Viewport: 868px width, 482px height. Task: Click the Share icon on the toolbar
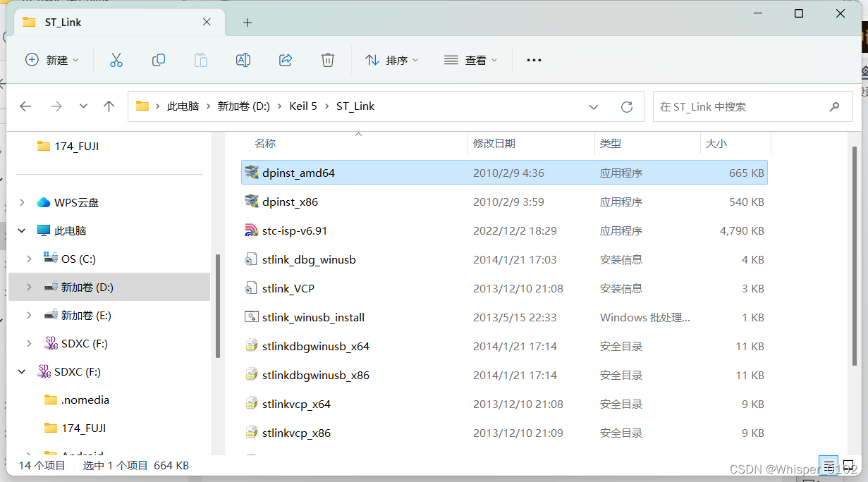286,60
